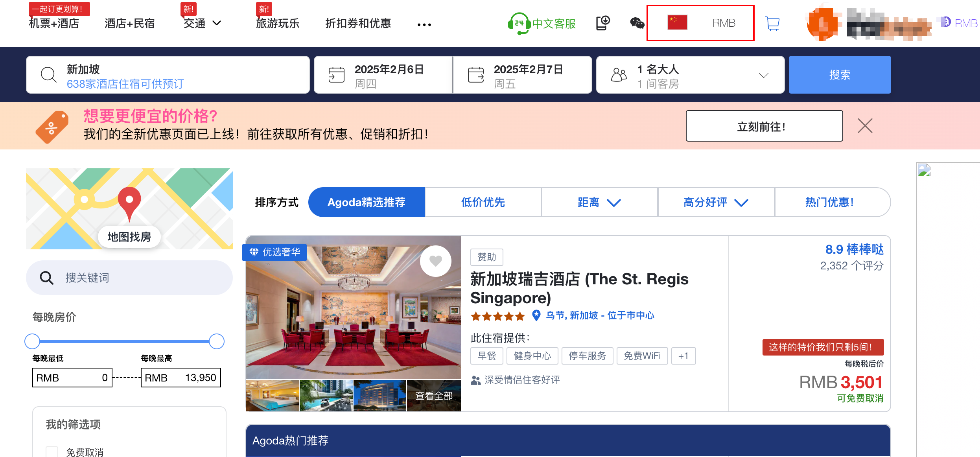Image resolution: width=980 pixels, height=457 pixels.
Task: Click the RMB 3,501 price
Action: coord(842,382)
